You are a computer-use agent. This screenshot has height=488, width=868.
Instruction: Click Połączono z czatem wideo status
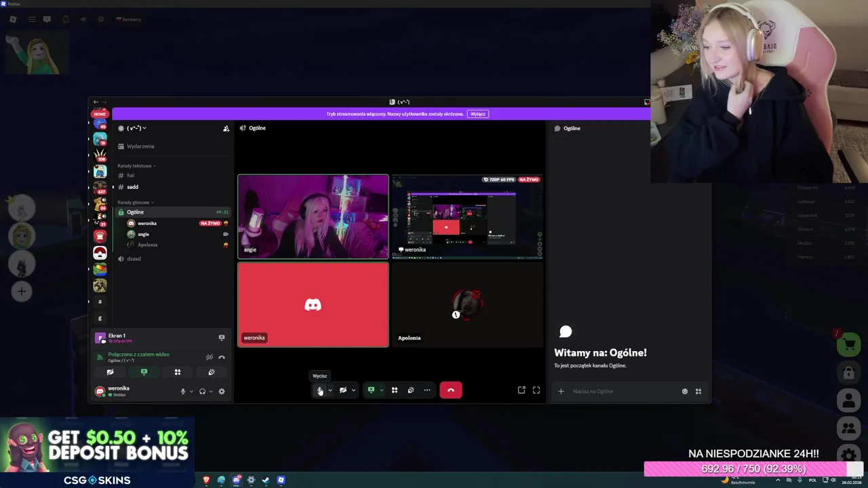click(x=138, y=354)
